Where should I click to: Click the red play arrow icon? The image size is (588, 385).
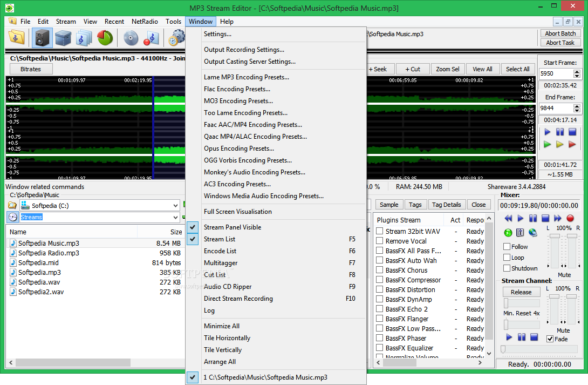coord(572,144)
